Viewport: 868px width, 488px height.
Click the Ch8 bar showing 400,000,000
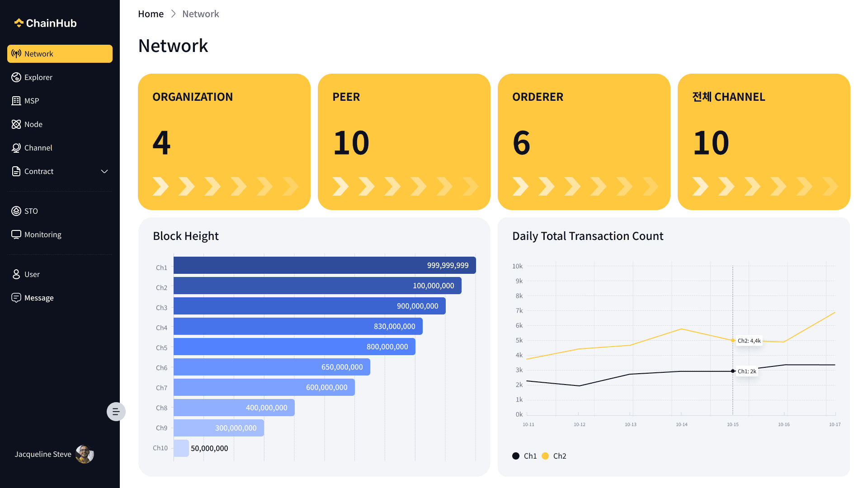click(234, 408)
